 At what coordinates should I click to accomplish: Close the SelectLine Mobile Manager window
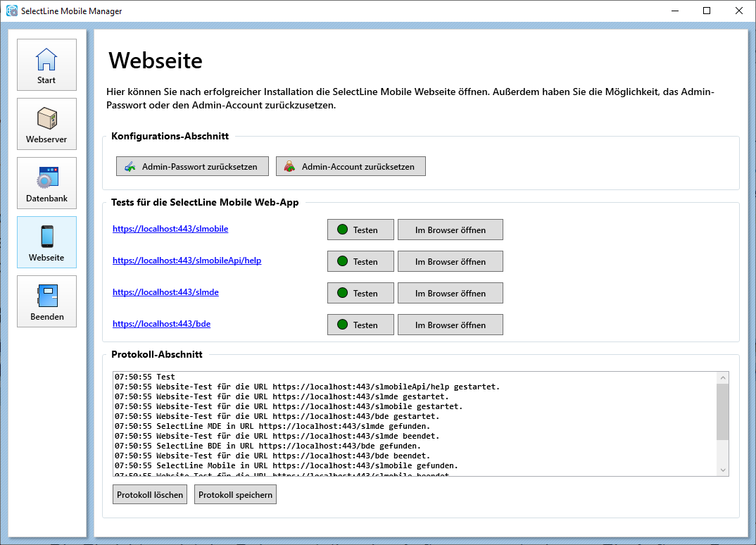[x=739, y=11]
